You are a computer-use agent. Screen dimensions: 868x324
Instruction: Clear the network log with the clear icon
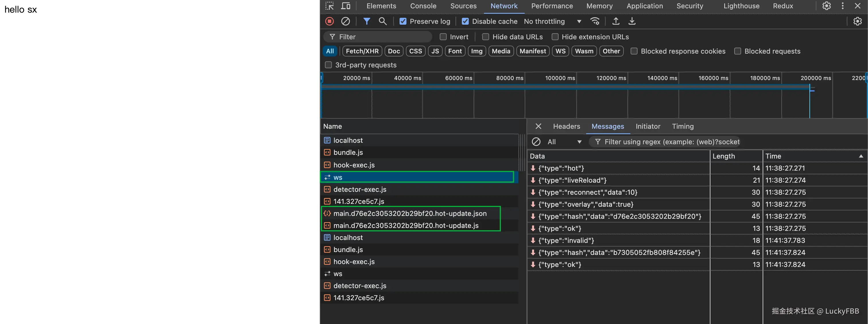(x=345, y=21)
